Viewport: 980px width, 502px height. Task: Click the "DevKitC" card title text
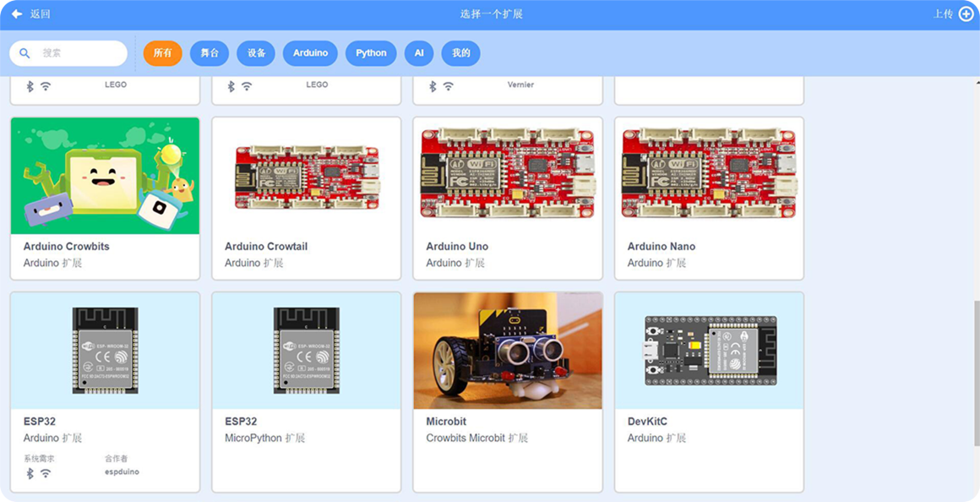[x=647, y=422]
